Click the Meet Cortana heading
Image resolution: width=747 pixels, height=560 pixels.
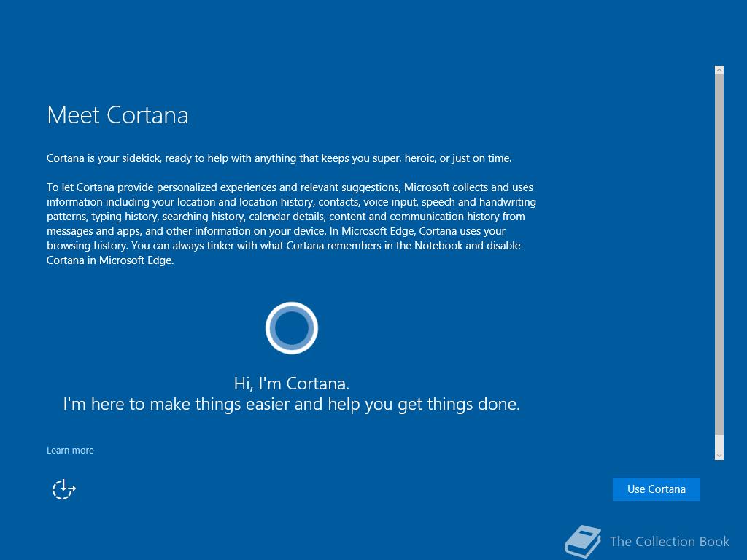tap(117, 115)
